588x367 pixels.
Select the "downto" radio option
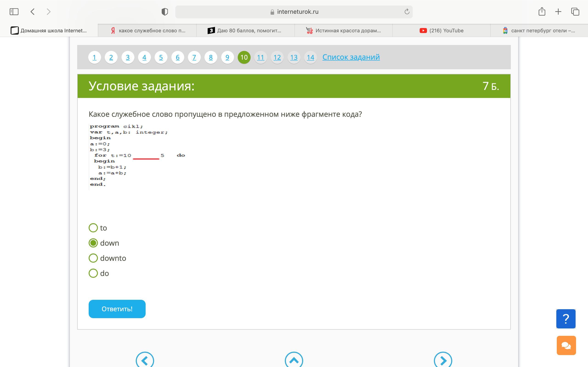tap(93, 258)
